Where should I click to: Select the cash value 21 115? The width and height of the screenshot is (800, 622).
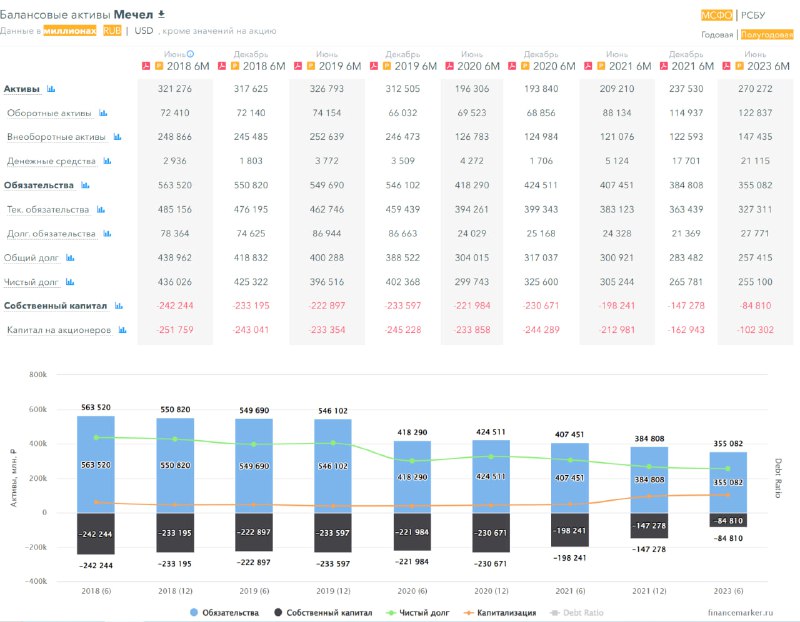(755, 161)
